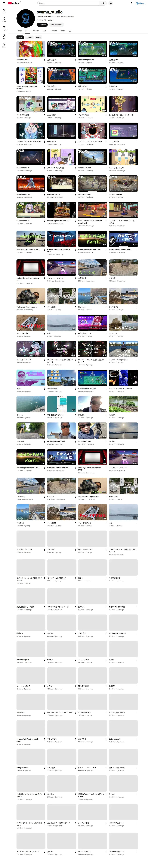The height and width of the screenshot is (868, 148).
Task: Open three-dot menu for Goddess Order #4
Action: tap(75, 194)
